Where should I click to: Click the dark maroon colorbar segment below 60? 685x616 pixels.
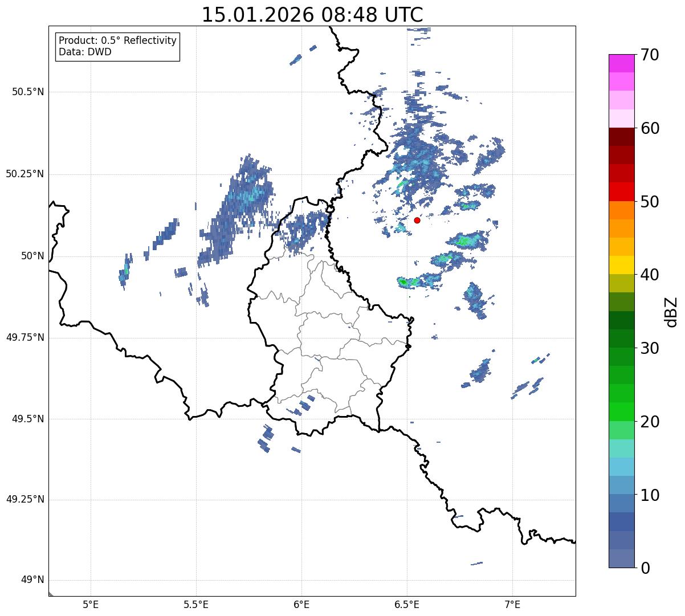pyautogui.click(x=621, y=137)
